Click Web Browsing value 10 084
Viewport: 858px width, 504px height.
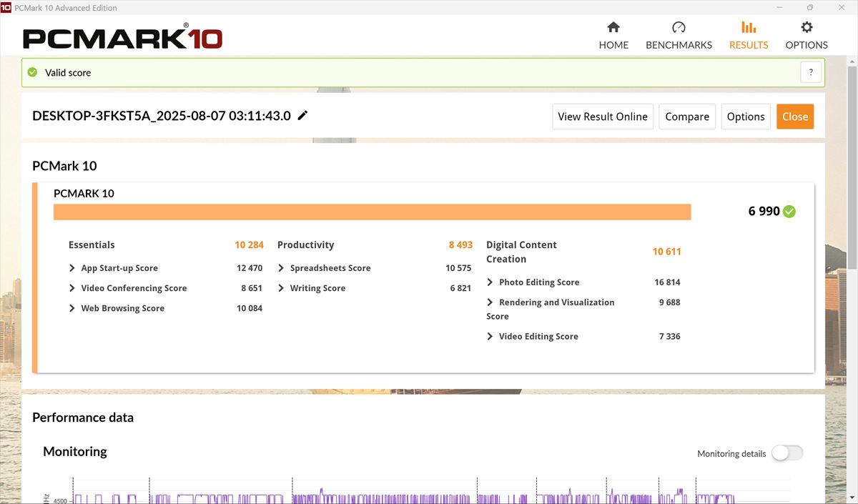coord(250,308)
